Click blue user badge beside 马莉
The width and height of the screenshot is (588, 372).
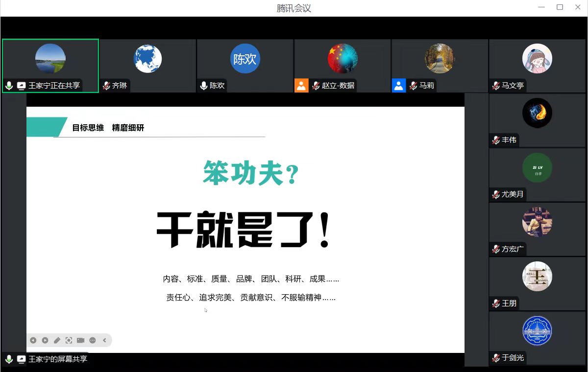[398, 86]
